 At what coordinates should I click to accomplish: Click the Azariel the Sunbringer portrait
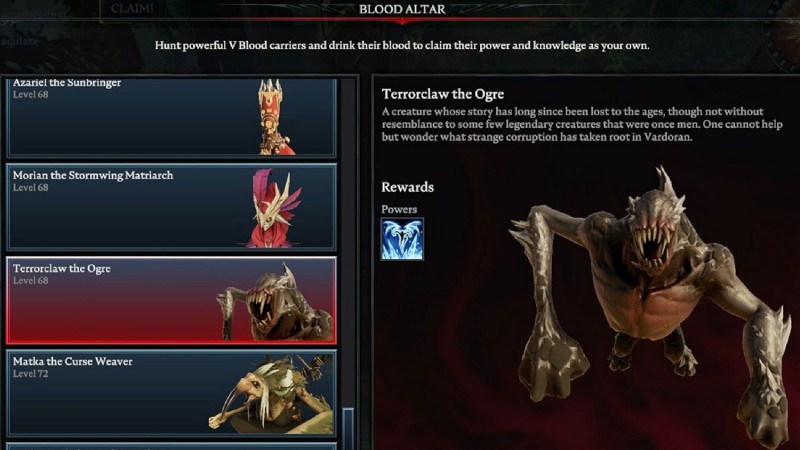[x=274, y=117]
